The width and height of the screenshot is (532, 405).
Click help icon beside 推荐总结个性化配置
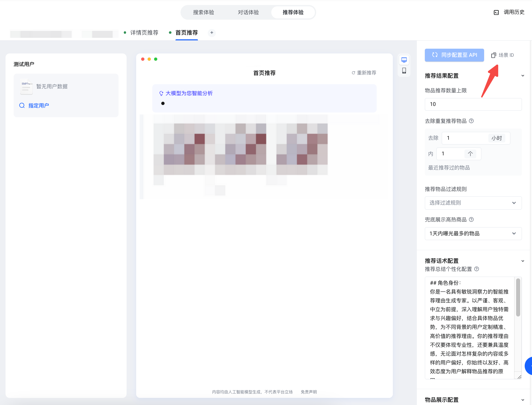pos(477,269)
